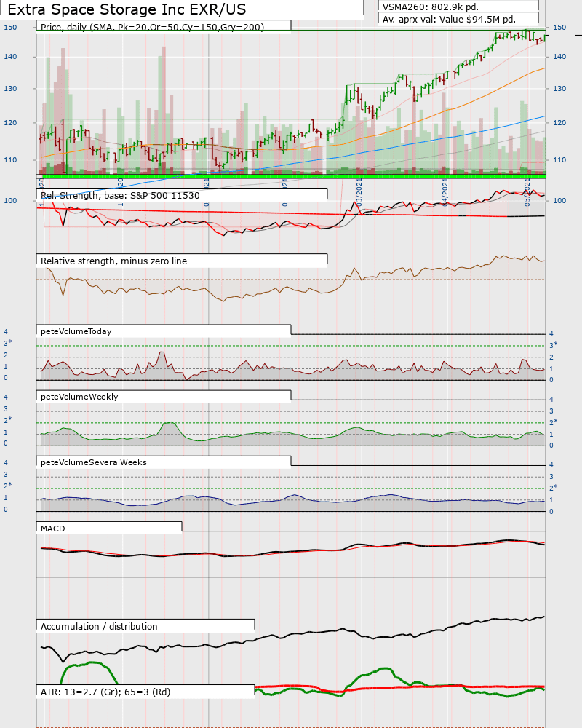Click the 'Extra Space Storage Inc EXR/US' title
582x728 pixels.
(127, 9)
